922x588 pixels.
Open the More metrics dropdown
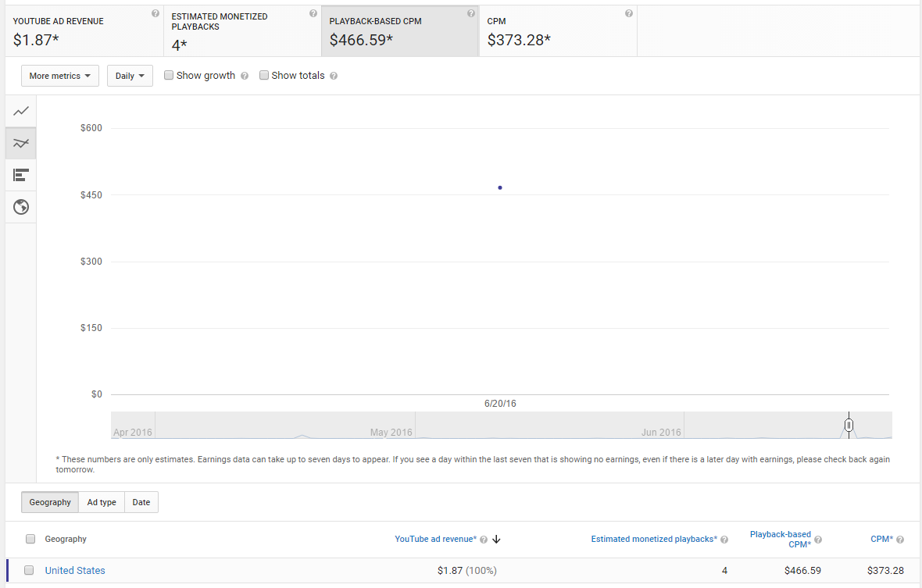pos(60,76)
